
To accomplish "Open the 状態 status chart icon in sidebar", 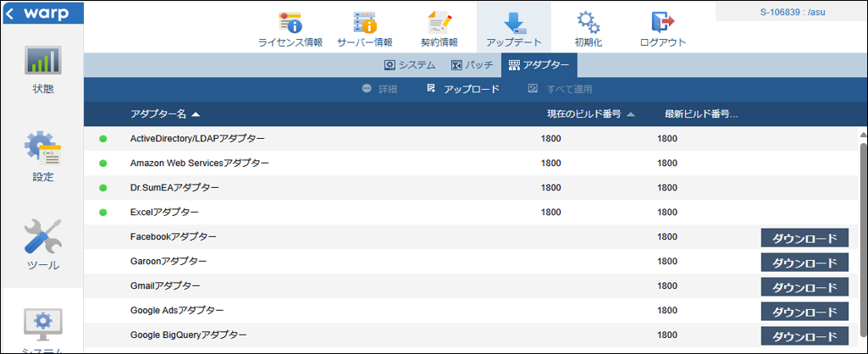I will click(42, 60).
